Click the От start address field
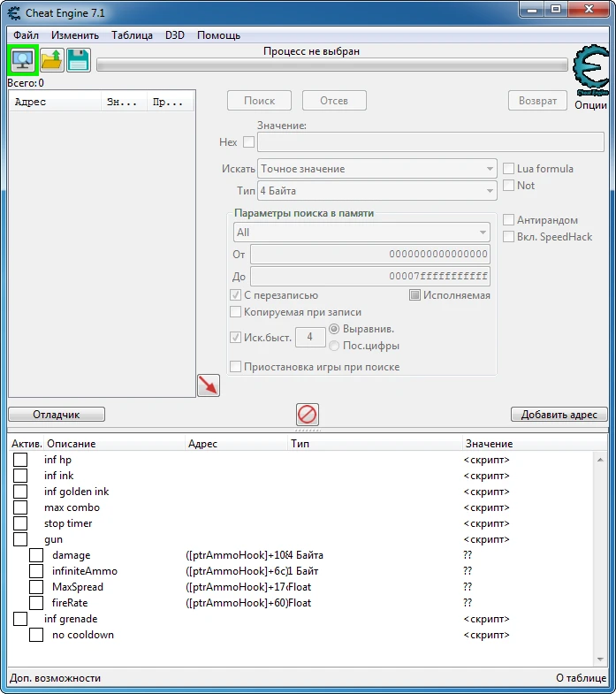The height and width of the screenshot is (694, 616). pyautogui.click(x=370, y=254)
